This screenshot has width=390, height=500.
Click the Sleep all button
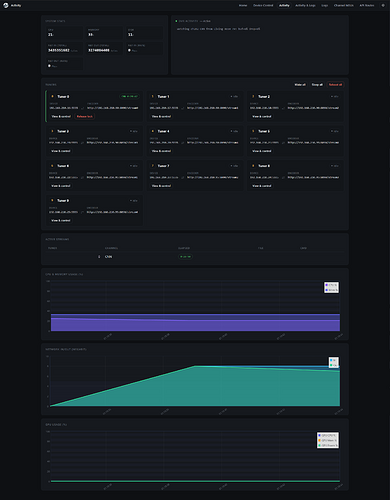coord(317,85)
